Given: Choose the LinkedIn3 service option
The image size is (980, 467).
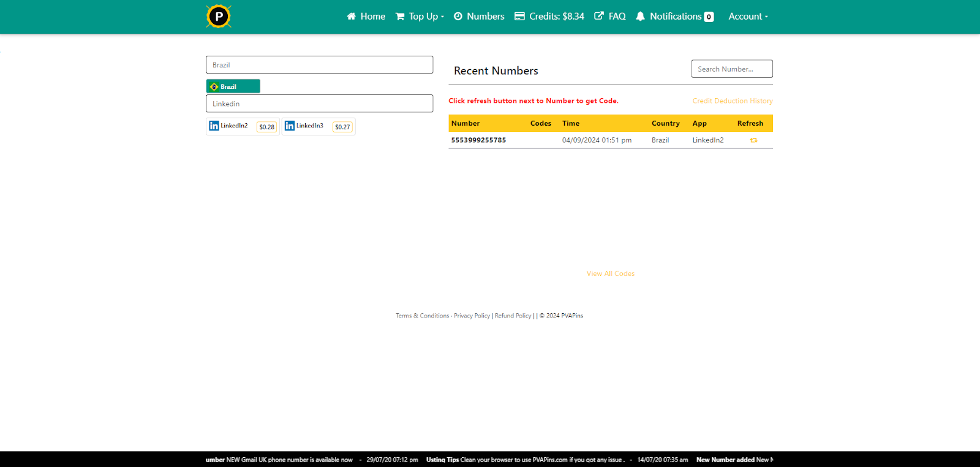Looking at the screenshot, I should [318, 126].
